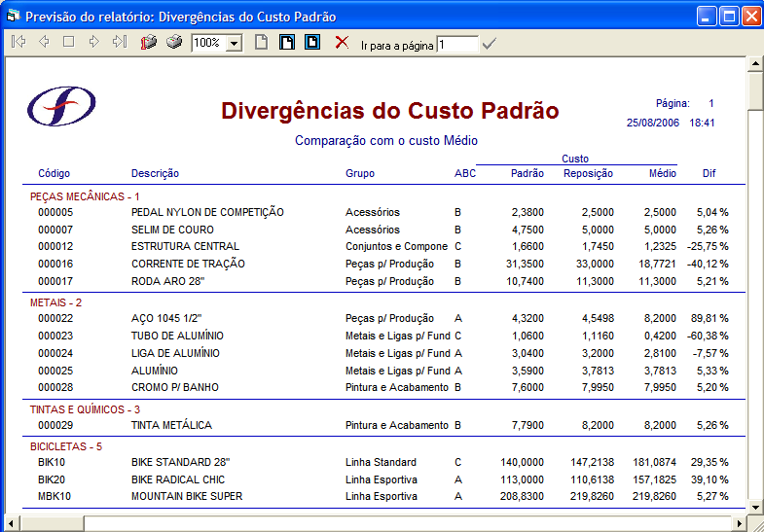Click the 'Dif' column header
Viewport: 764px width, 532px height.
(709, 174)
